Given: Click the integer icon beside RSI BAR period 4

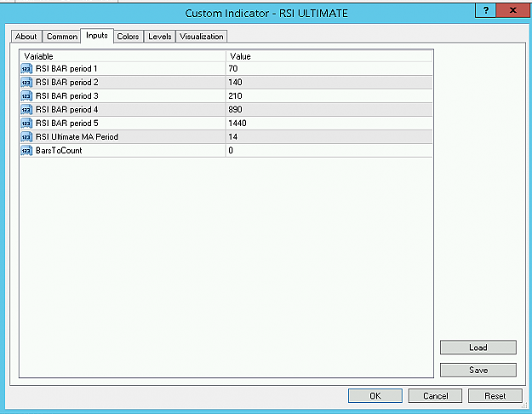Looking at the screenshot, I should coord(26,110).
